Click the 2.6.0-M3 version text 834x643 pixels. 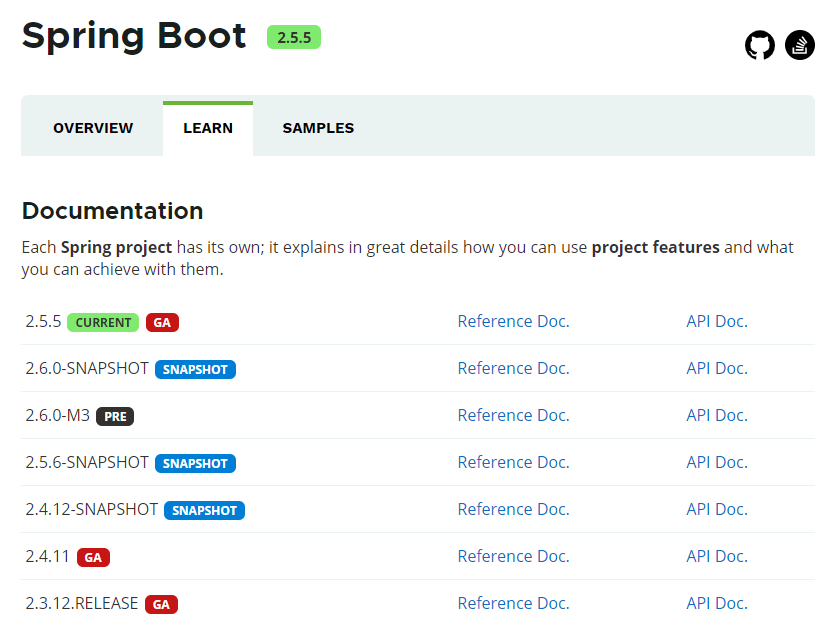57,415
